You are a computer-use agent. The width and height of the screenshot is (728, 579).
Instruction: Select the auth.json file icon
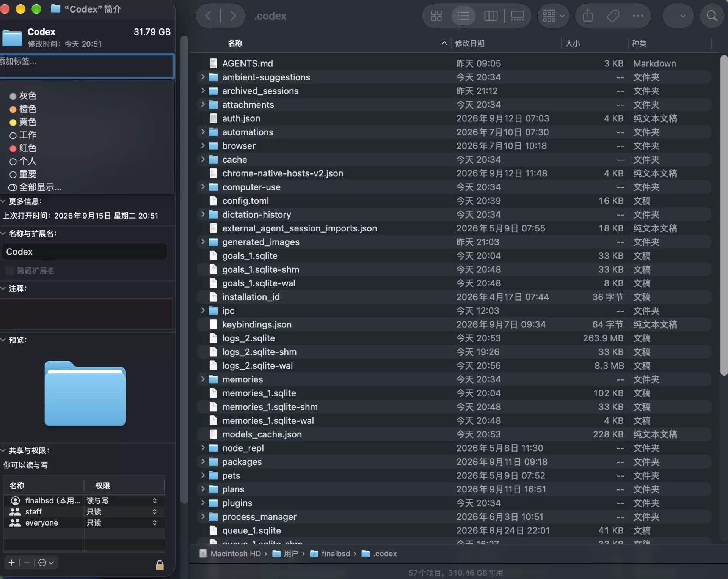coord(213,118)
